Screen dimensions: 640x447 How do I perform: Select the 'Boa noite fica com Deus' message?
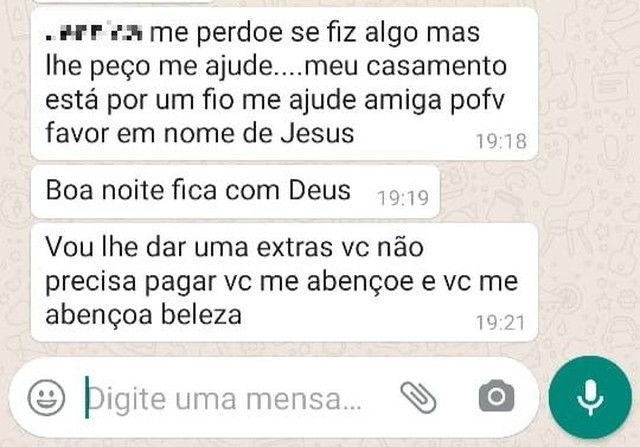point(236,191)
